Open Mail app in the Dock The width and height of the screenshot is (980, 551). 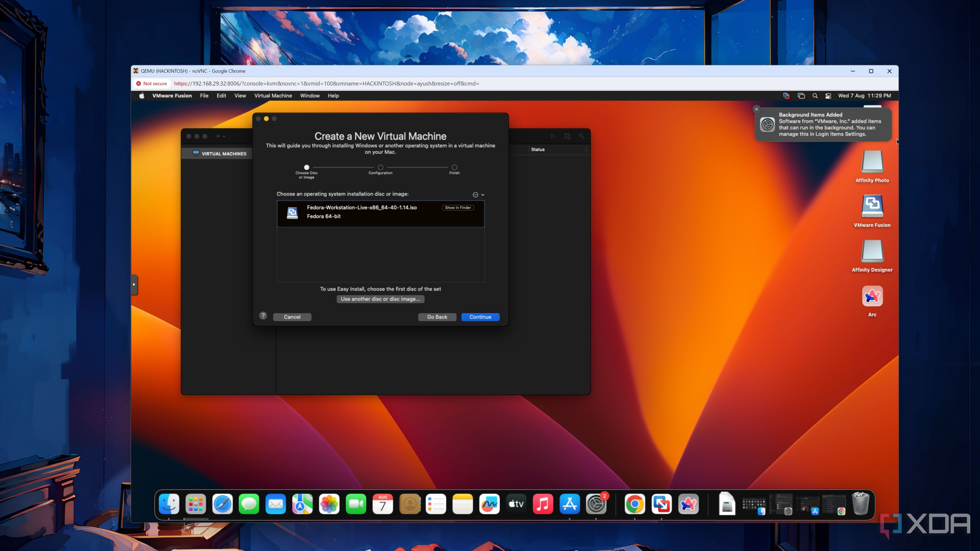[275, 504]
